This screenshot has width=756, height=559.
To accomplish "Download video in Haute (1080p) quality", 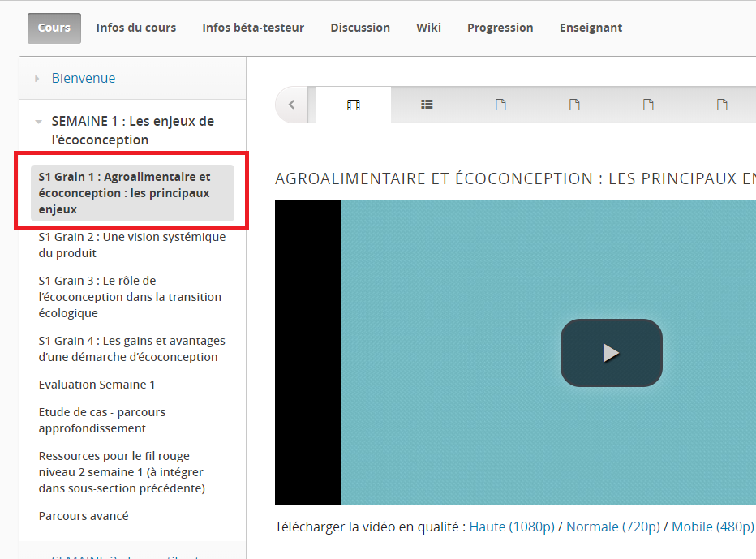I will click(511, 527).
